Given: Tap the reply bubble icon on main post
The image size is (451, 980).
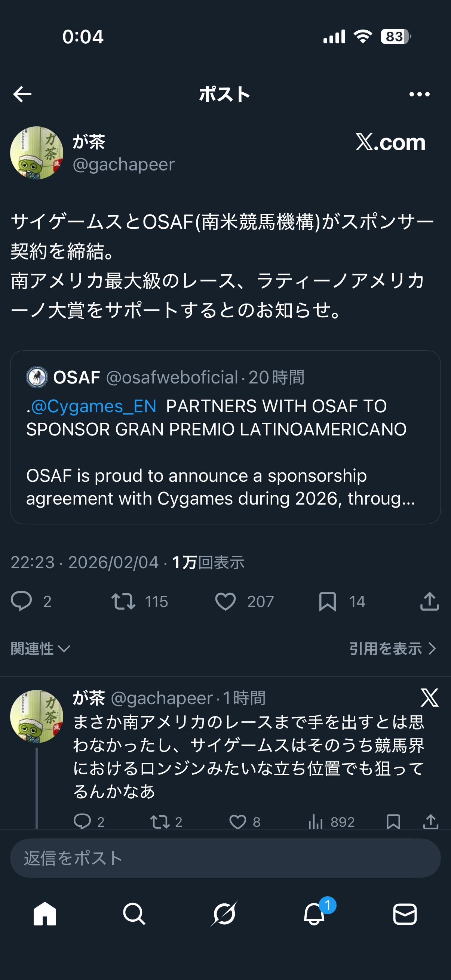Looking at the screenshot, I should tap(21, 601).
